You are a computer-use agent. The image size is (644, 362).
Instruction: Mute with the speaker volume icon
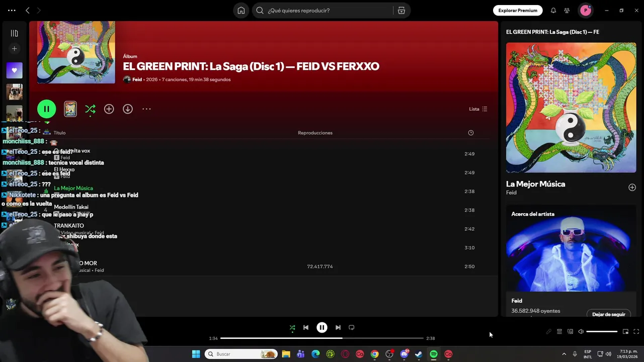click(581, 332)
